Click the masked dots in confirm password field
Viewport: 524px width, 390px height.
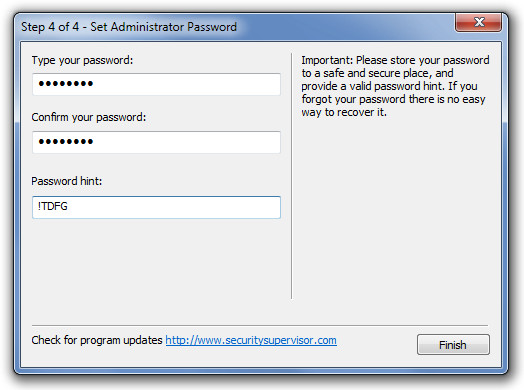pyautogui.click(x=66, y=142)
